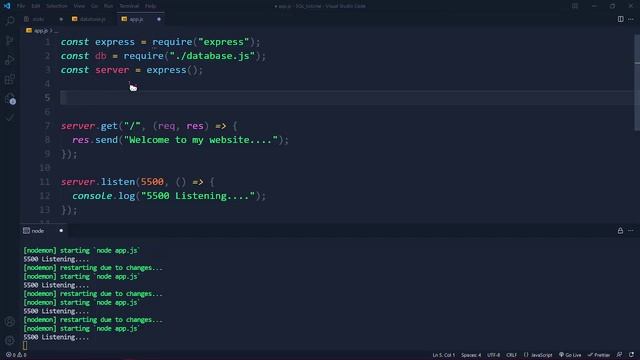The height and width of the screenshot is (360, 640).
Task: Close the node terminal tab dot
Action: 61,231
